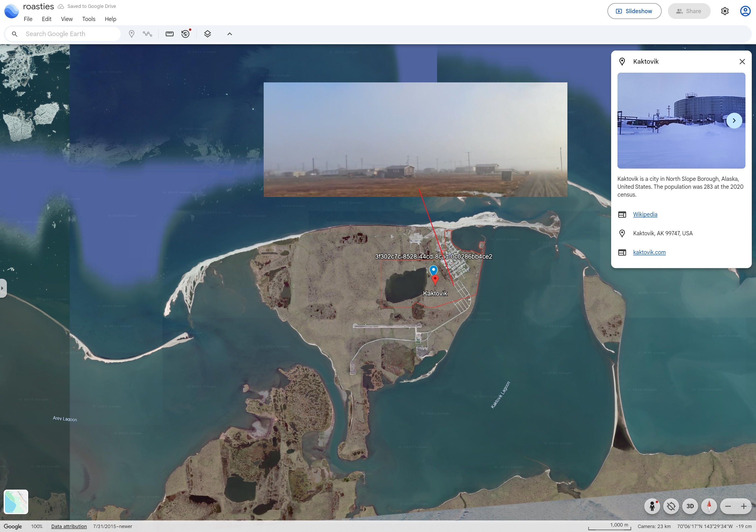Click the Share button

(x=689, y=11)
